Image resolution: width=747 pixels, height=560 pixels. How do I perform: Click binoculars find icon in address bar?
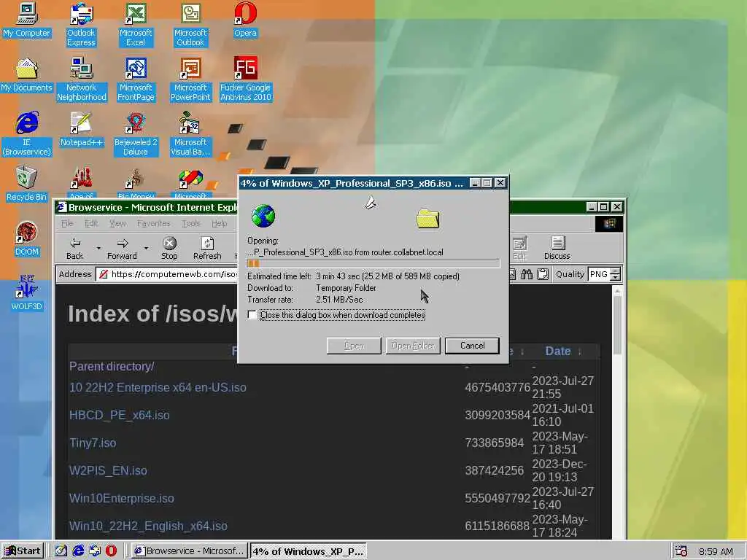point(527,274)
